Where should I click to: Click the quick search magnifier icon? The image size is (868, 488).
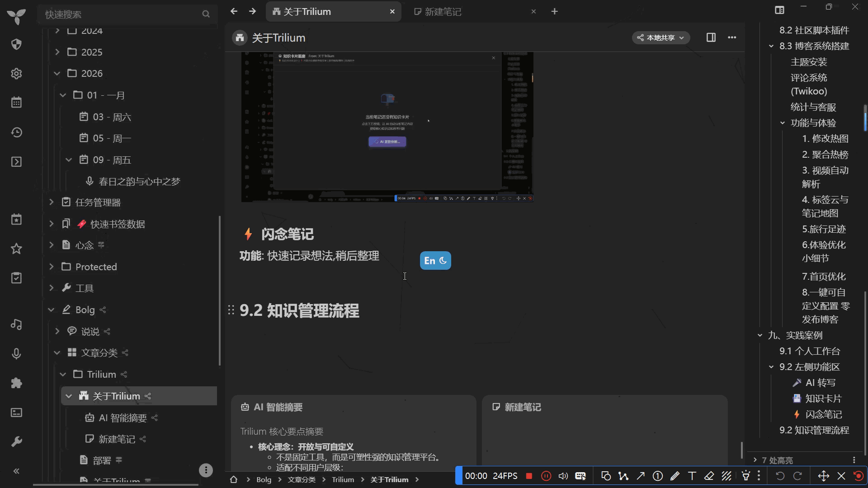pos(206,14)
